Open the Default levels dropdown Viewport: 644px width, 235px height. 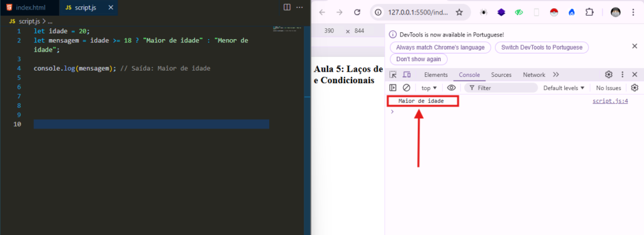pyautogui.click(x=563, y=88)
